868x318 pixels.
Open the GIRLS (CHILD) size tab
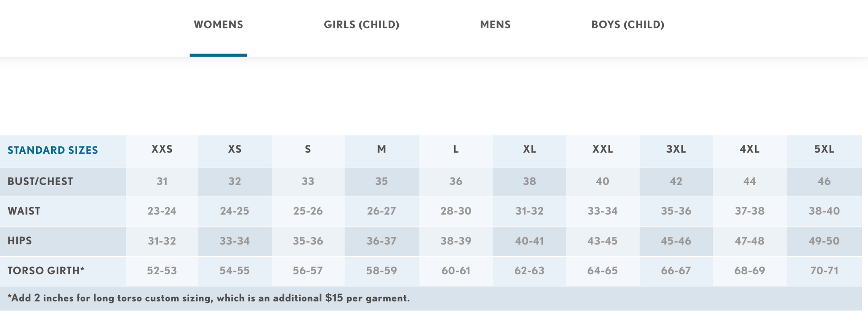coord(361,25)
